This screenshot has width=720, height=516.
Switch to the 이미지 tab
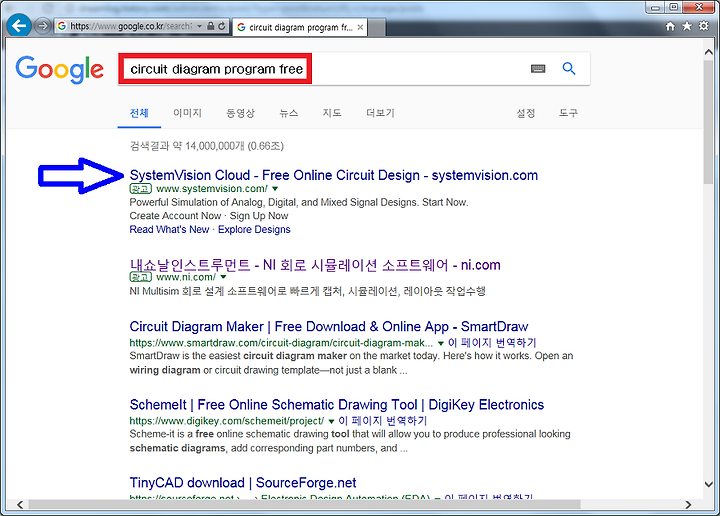point(187,113)
